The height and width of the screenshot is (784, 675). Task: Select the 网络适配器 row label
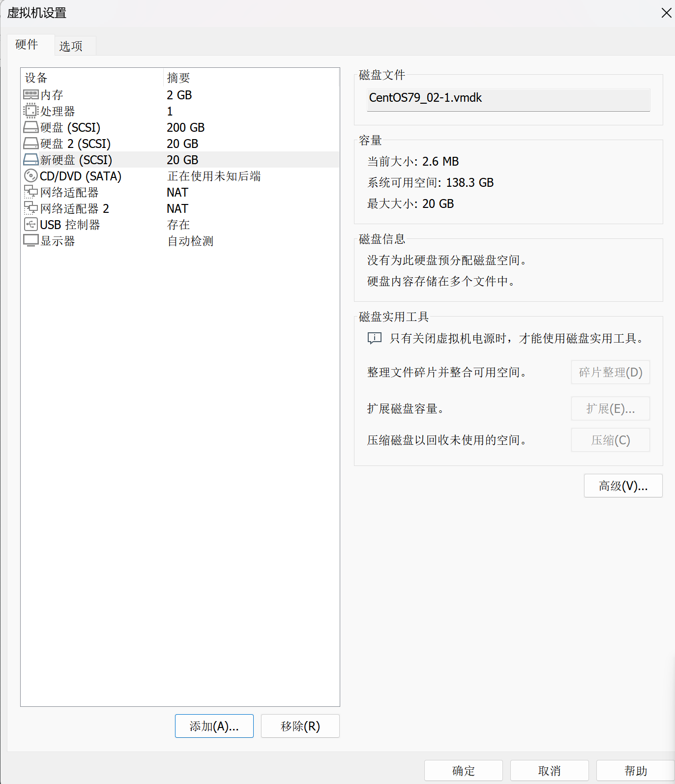(x=69, y=192)
